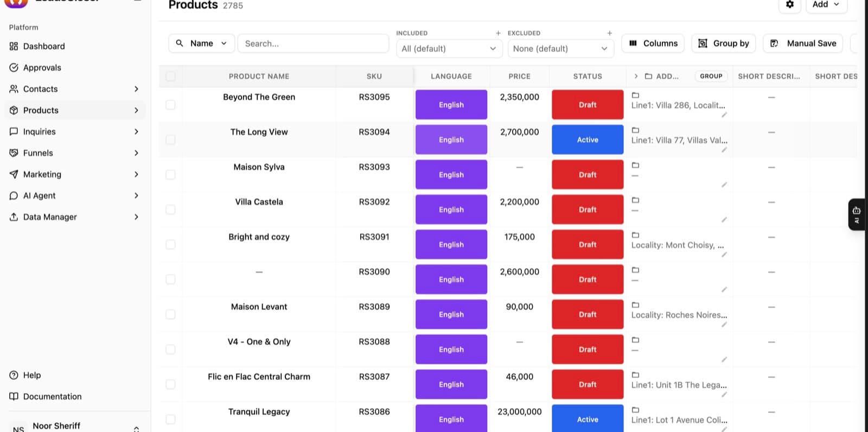Open the Name search-field dropdown
This screenshot has width=868, height=432.
[x=202, y=43]
